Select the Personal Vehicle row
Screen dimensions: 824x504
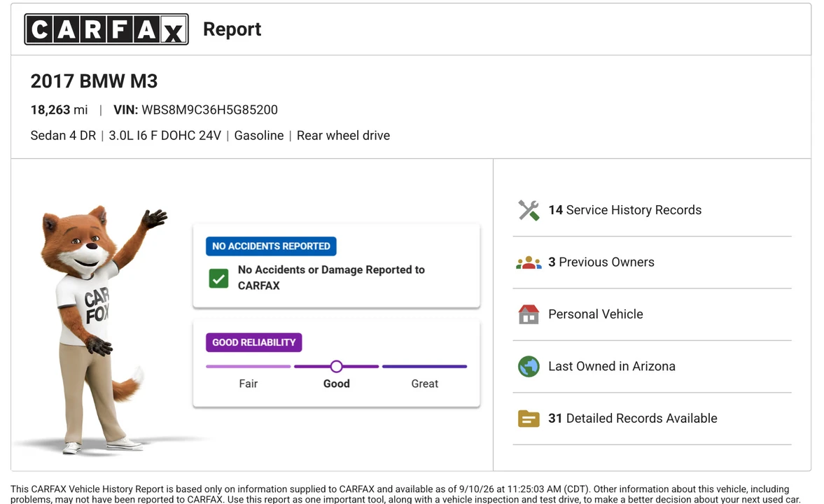[x=652, y=314]
